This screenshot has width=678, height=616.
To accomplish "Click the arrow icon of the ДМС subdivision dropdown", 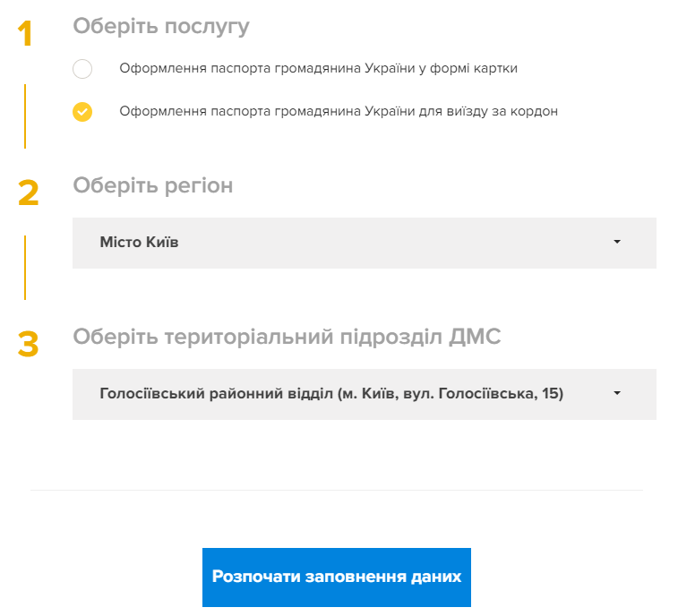I will [x=617, y=394].
